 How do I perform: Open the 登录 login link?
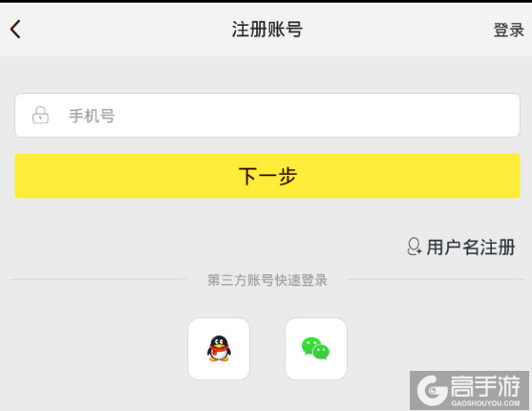pyautogui.click(x=508, y=30)
